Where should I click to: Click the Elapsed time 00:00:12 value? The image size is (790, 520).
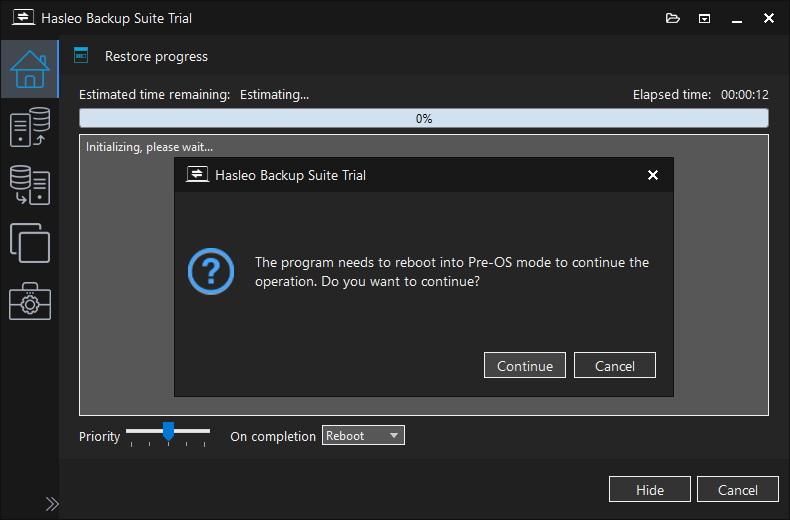(x=745, y=95)
